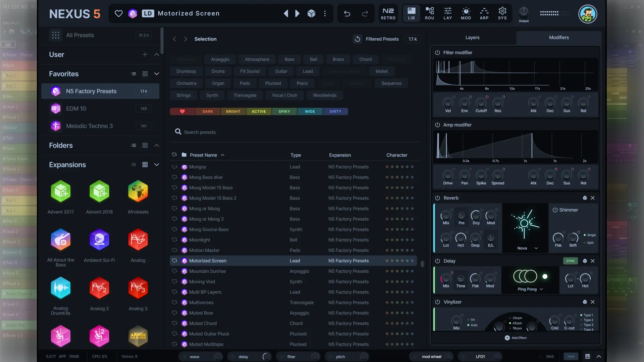This screenshot has width=644, height=362.
Task: Switch Favorites to grid view
Action: [x=145, y=74]
